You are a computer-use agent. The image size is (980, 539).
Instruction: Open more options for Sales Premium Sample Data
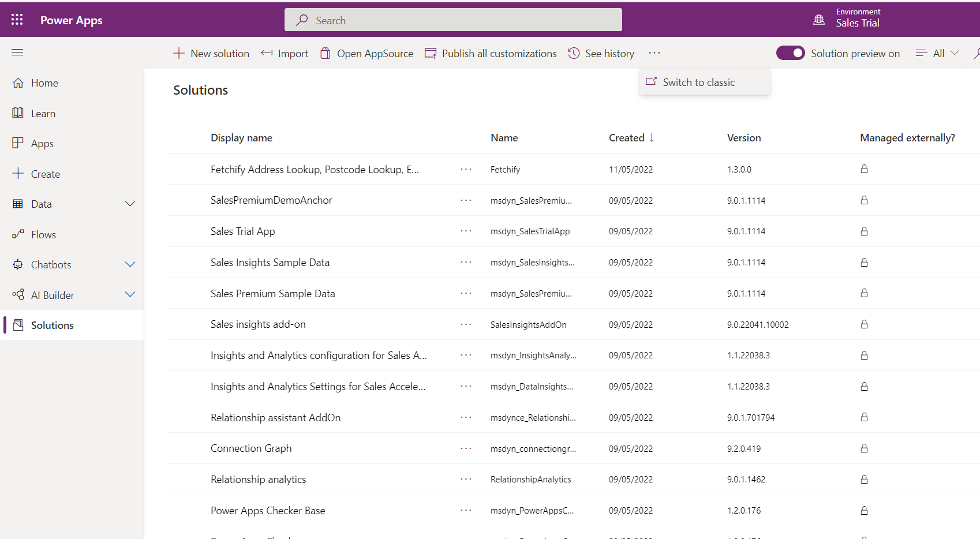pyautogui.click(x=466, y=293)
